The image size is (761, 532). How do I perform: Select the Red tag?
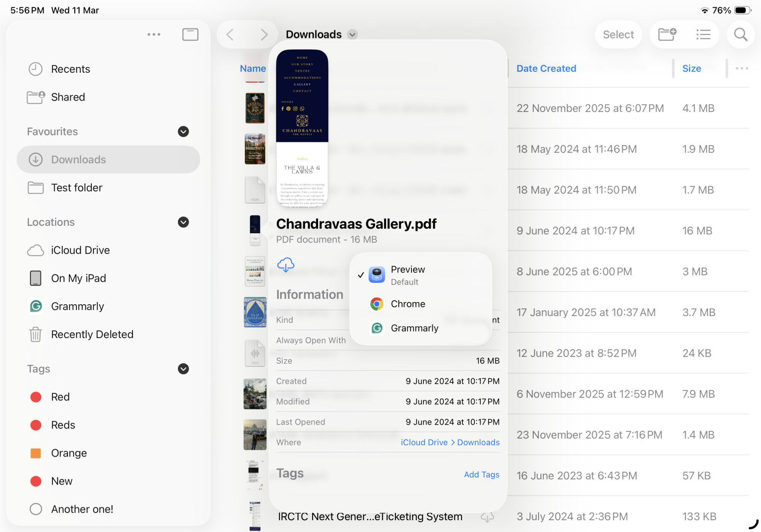coord(60,396)
